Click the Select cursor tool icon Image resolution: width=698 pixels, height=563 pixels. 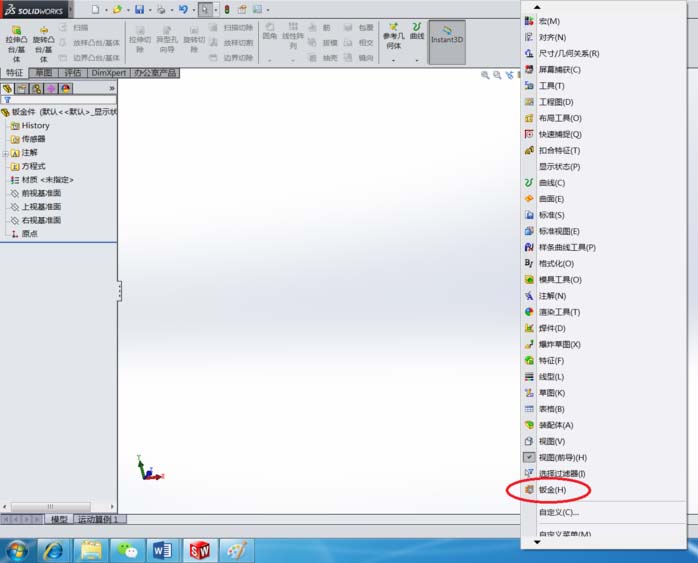click(x=205, y=9)
